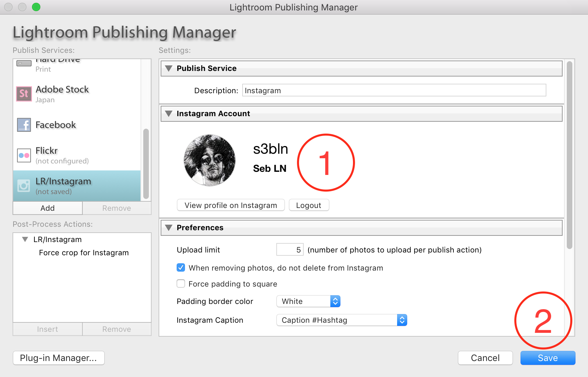Click the Flickr service icon
Image resolution: width=588 pixels, height=377 pixels.
click(x=24, y=155)
